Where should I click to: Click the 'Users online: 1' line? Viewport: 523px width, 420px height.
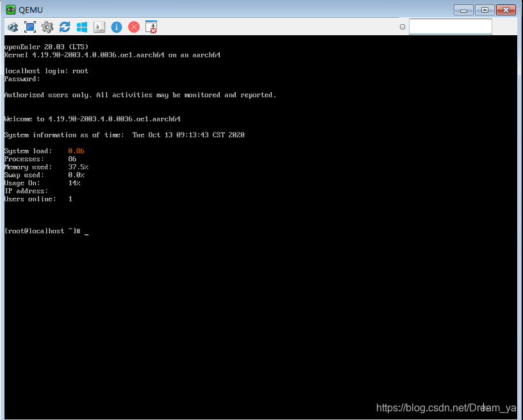(x=38, y=199)
